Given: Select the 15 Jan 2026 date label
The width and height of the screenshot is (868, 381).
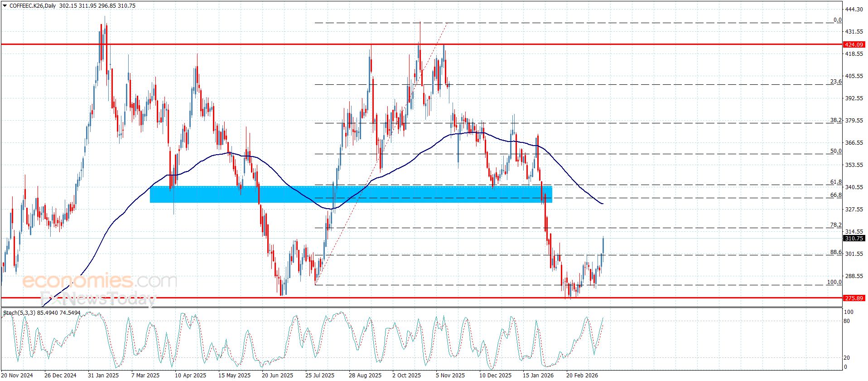Looking at the screenshot, I should click(x=538, y=376).
